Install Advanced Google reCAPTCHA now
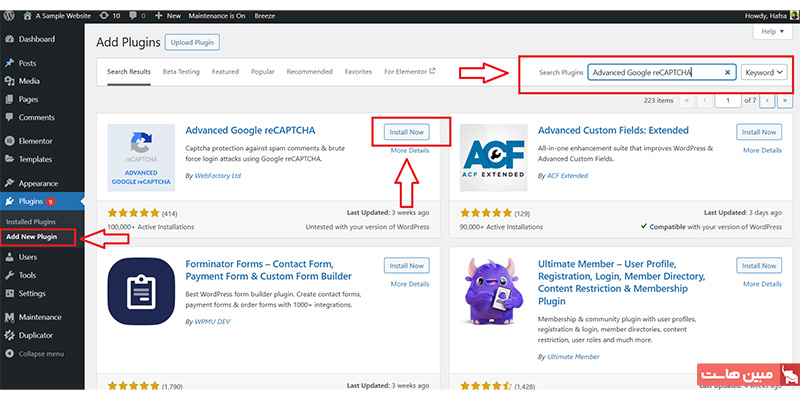This screenshot has width=800, height=400. click(x=407, y=132)
